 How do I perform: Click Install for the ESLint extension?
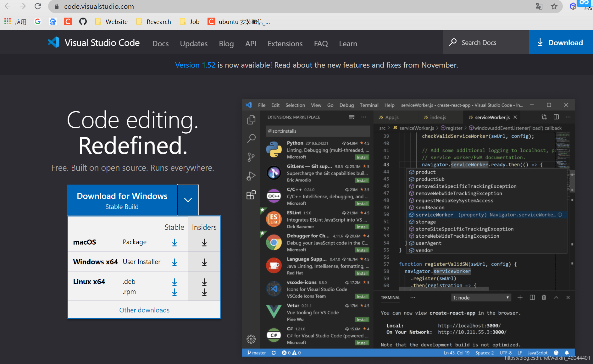pos(362,227)
